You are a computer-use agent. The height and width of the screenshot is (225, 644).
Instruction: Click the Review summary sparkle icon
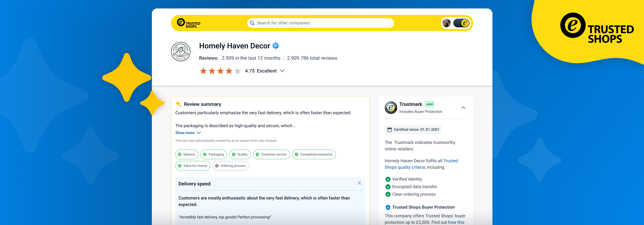coord(178,104)
